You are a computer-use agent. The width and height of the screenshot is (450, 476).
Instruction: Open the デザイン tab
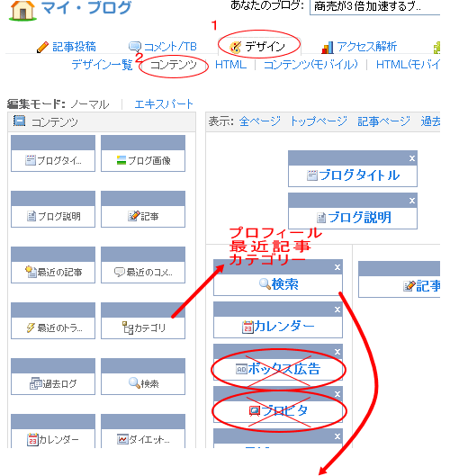pos(259,47)
